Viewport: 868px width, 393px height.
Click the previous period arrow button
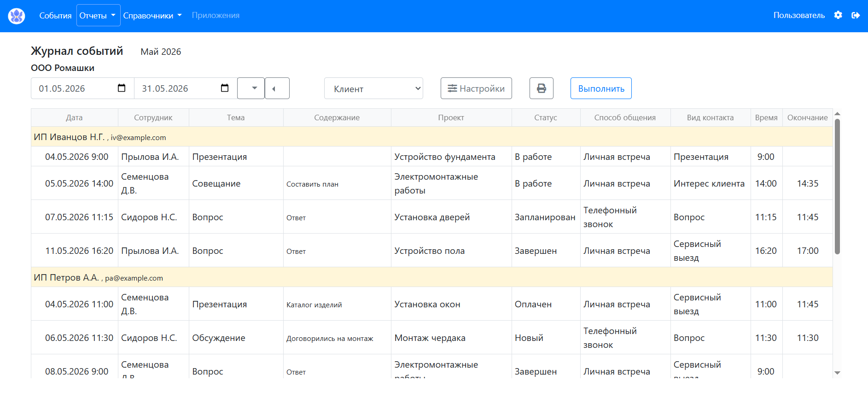click(277, 88)
